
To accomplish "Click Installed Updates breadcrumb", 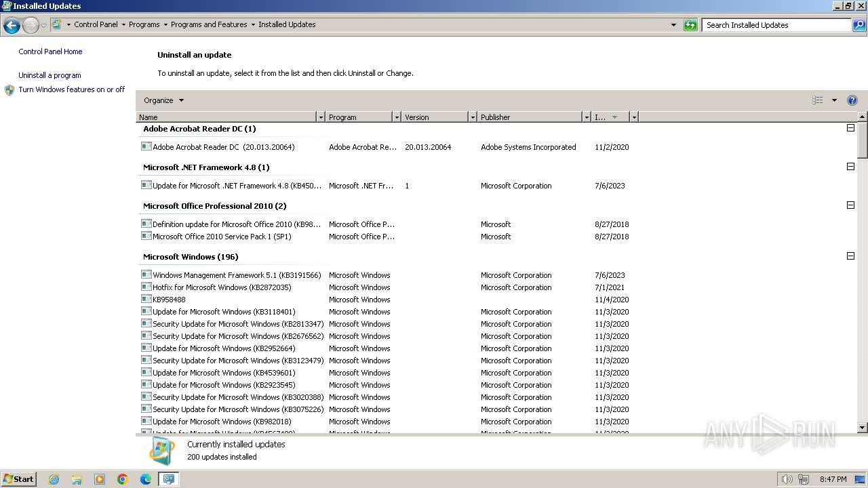I will [x=287, y=24].
